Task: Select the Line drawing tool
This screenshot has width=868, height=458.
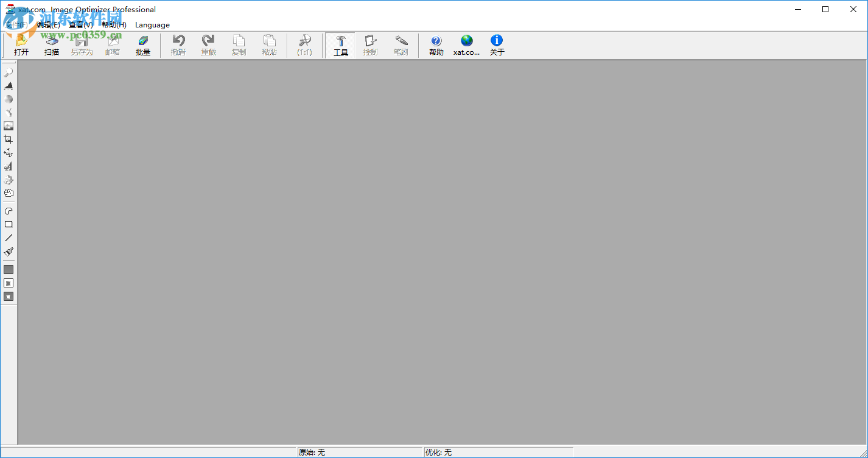Action: (9, 238)
